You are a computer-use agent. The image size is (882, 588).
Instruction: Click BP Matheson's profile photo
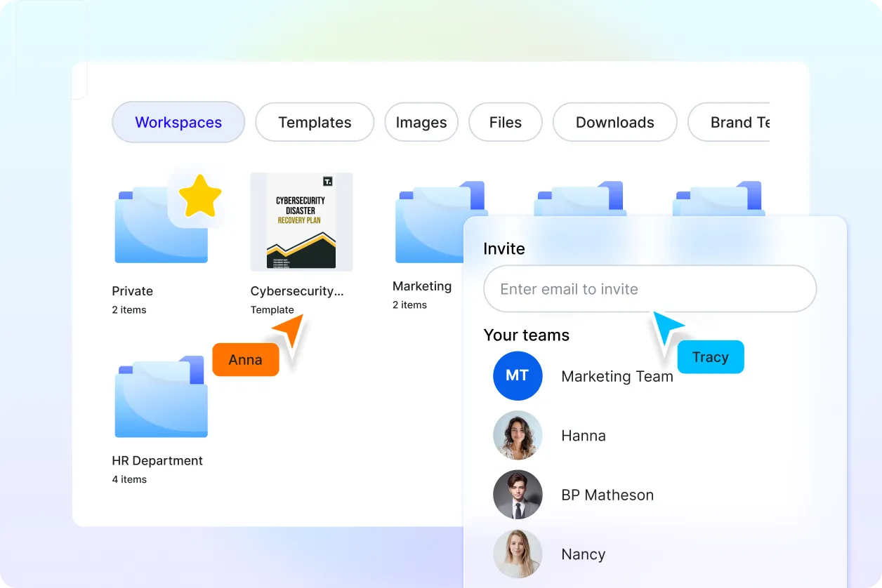518,495
